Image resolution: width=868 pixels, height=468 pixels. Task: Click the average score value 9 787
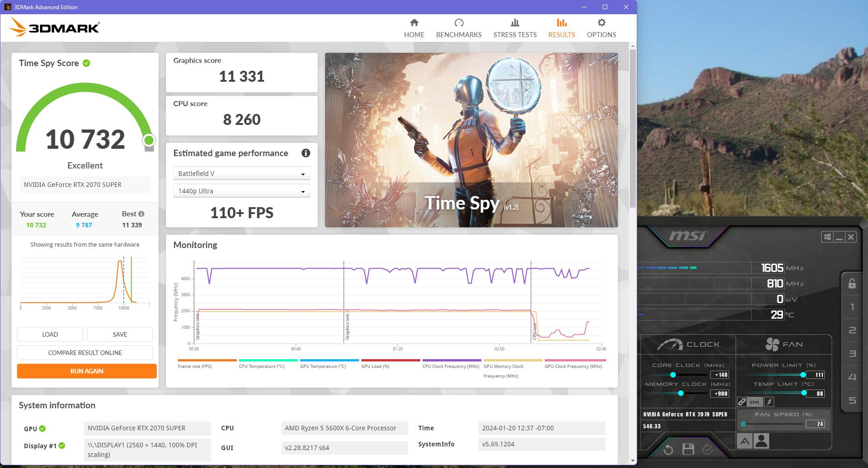(84, 225)
